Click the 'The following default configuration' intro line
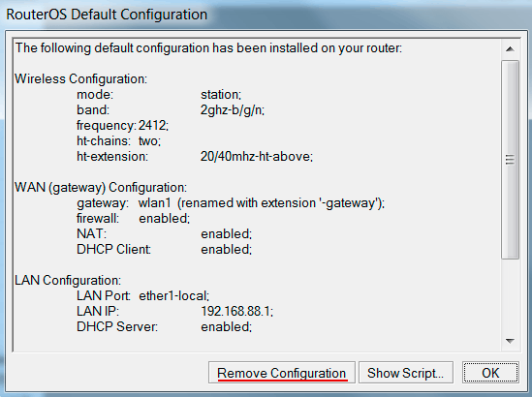Image resolution: width=532 pixels, height=397 pixels. pyautogui.click(x=208, y=48)
